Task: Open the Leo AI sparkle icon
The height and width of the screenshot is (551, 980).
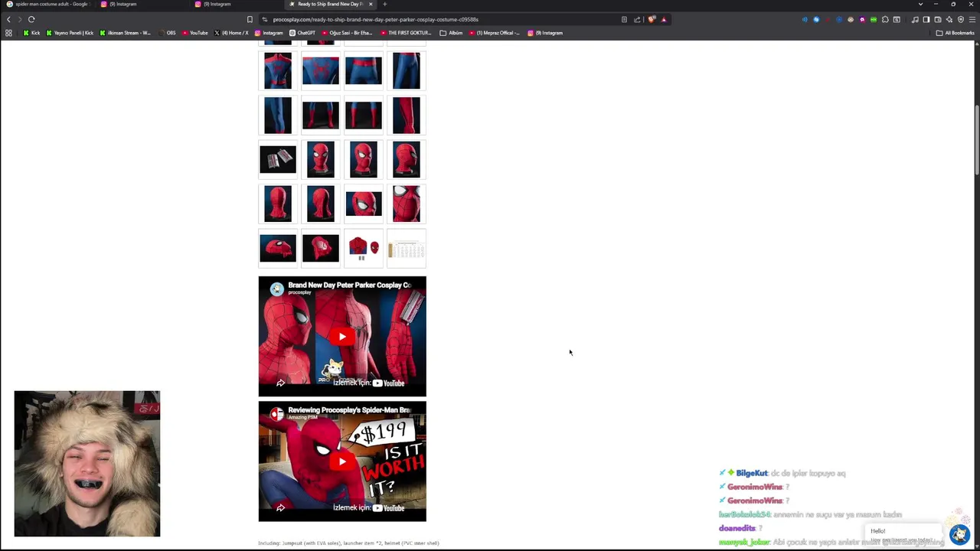Action: click(x=949, y=19)
